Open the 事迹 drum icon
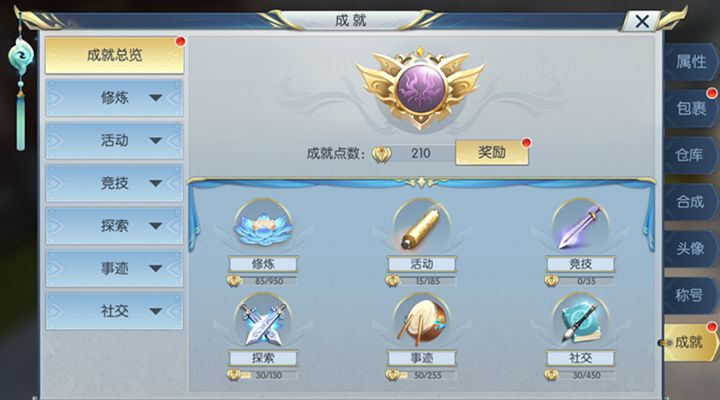This screenshot has width=720, height=400. coord(421,321)
